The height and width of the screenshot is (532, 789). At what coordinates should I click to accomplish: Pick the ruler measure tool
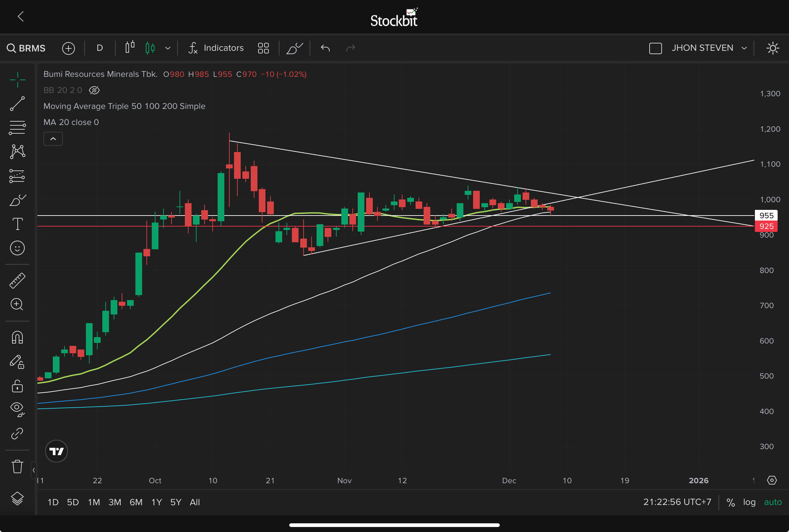pyautogui.click(x=17, y=281)
